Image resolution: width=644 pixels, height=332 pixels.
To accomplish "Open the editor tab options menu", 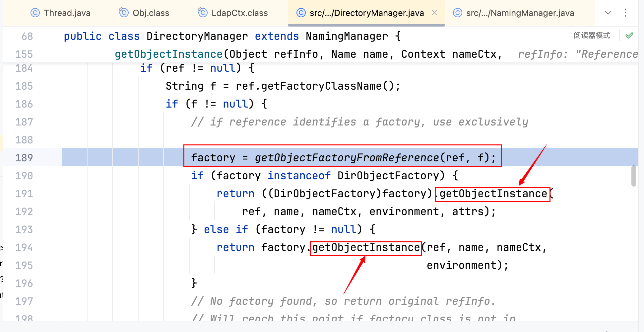I will [625, 13].
